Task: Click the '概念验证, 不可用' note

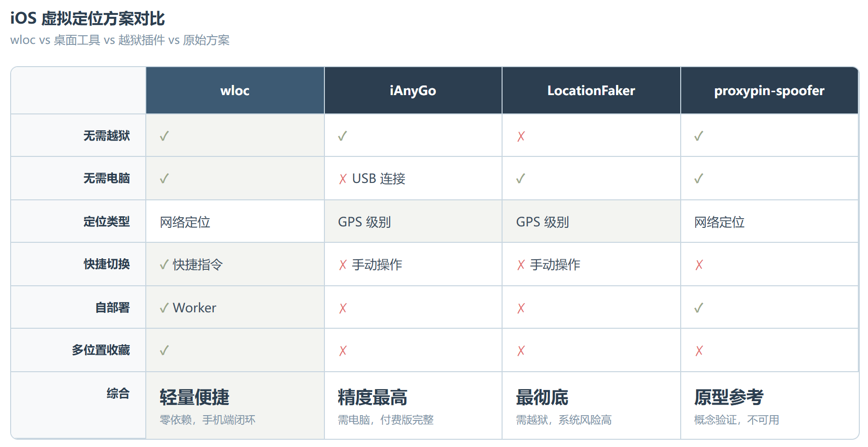Action: [737, 420]
